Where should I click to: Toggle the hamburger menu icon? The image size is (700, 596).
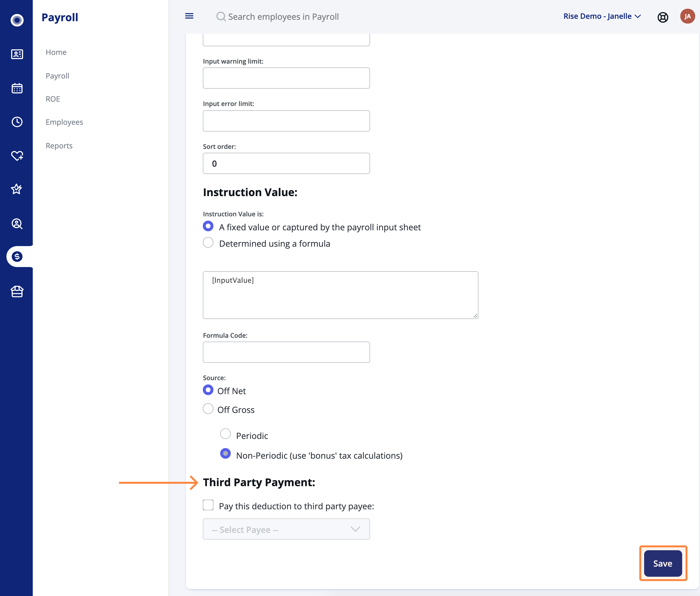[189, 16]
